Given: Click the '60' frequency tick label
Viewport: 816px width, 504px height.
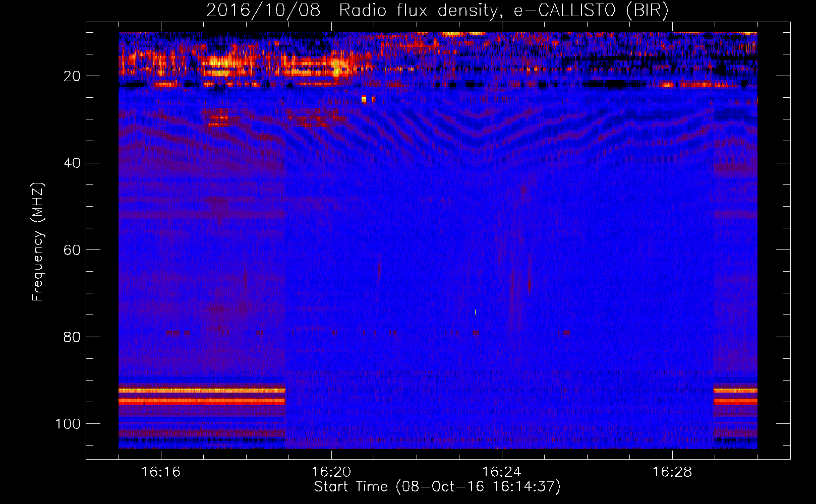Looking at the screenshot, I should 72,250.
